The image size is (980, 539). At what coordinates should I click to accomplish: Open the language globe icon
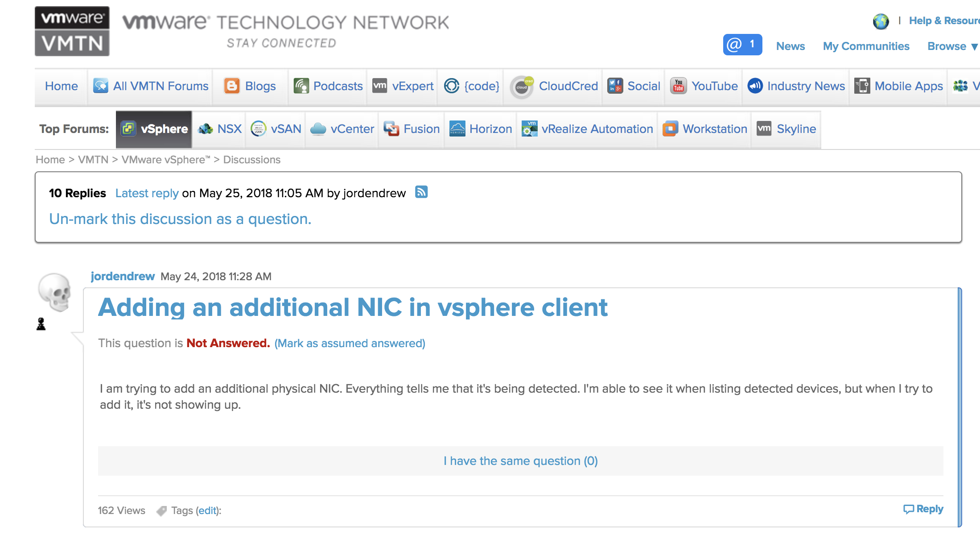click(x=881, y=21)
